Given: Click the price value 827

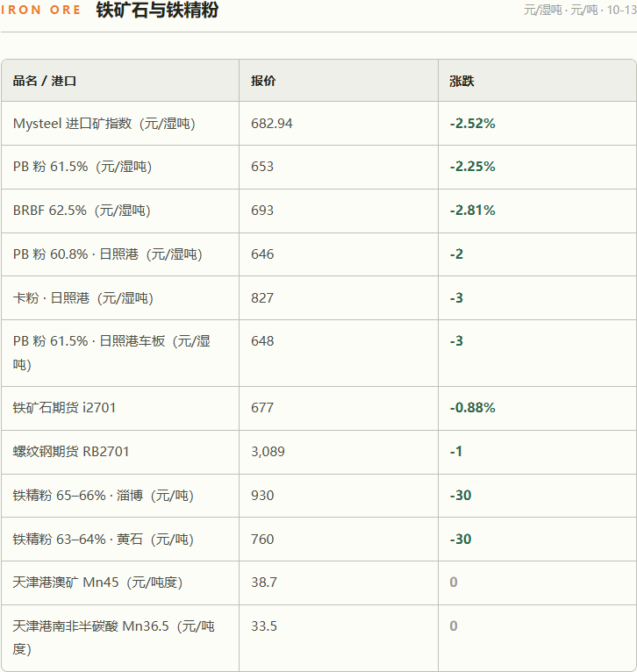Looking at the screenshot, I should (x=262, y=298).
